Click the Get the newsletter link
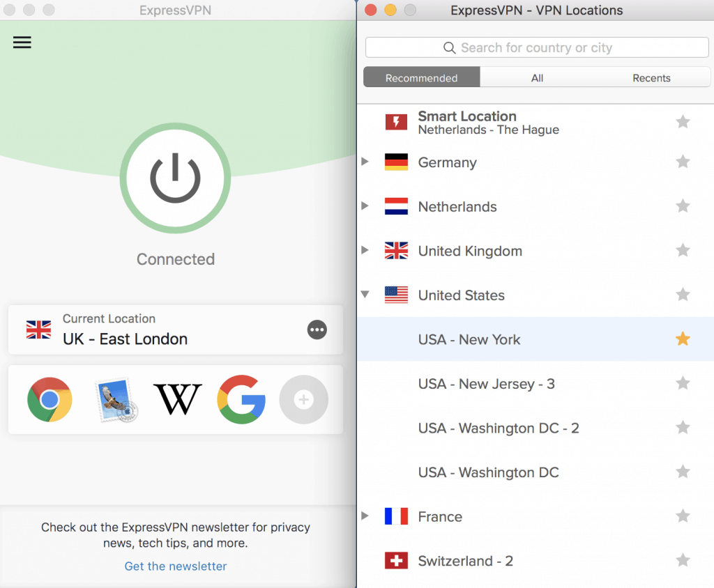Screen dimensions: 714x588 (175, 566)
